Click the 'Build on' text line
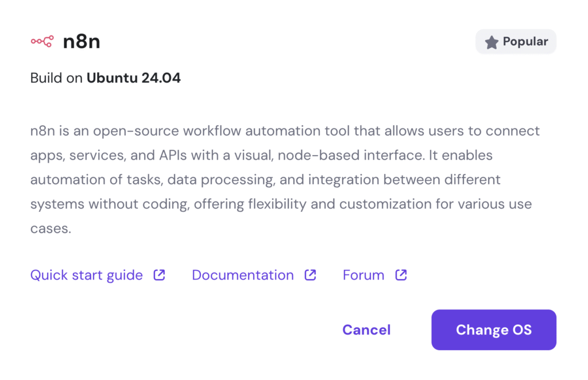This screenshot has width=588, height=380. point(55,77)
